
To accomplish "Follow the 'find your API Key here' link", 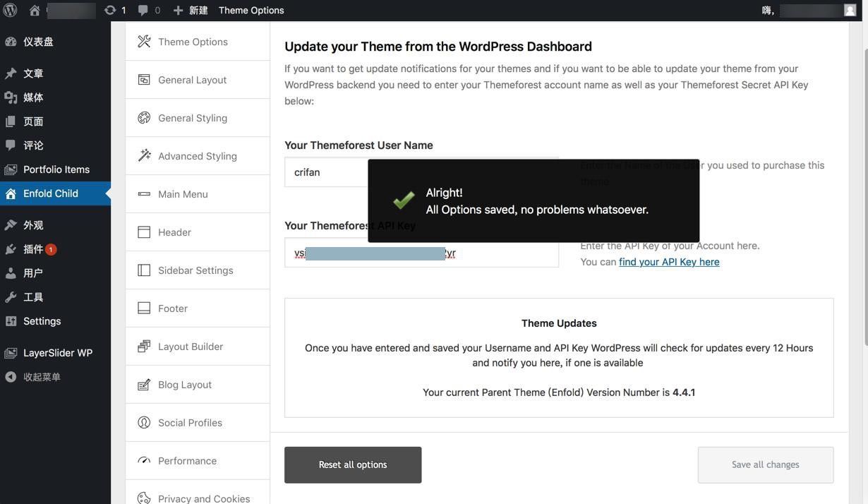I will pyautogui.click(x=669, y=262).
